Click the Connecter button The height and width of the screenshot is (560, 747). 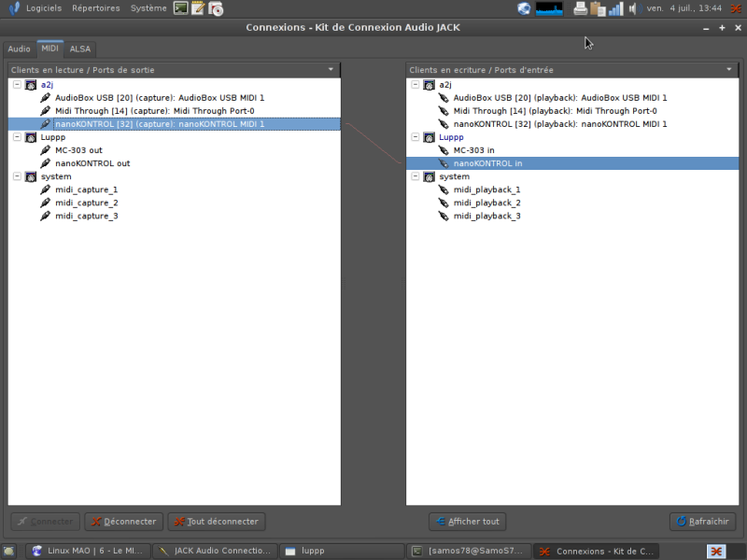click(x=45, y=522)
